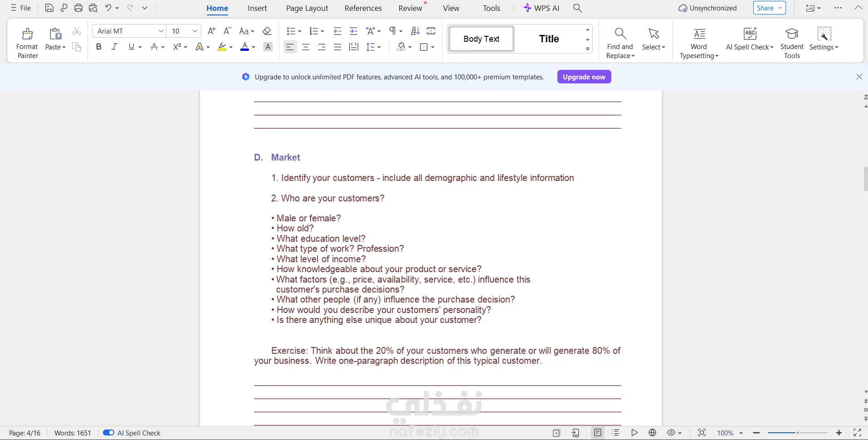The width and height of the screenshot is (868, 440).
Task: Click the text highlight color swatch
Action: coord(222,47)
